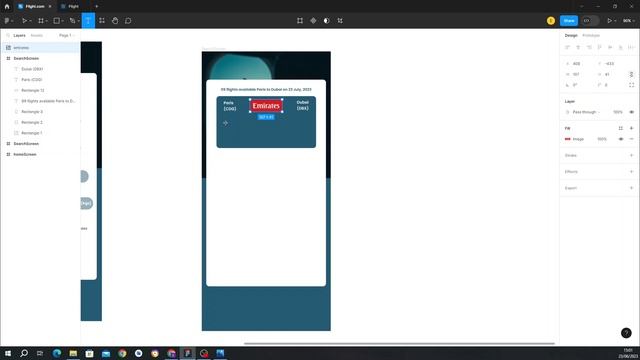Click the align horizontal centers icon
640x360 pixels.
tap(578, 47)
